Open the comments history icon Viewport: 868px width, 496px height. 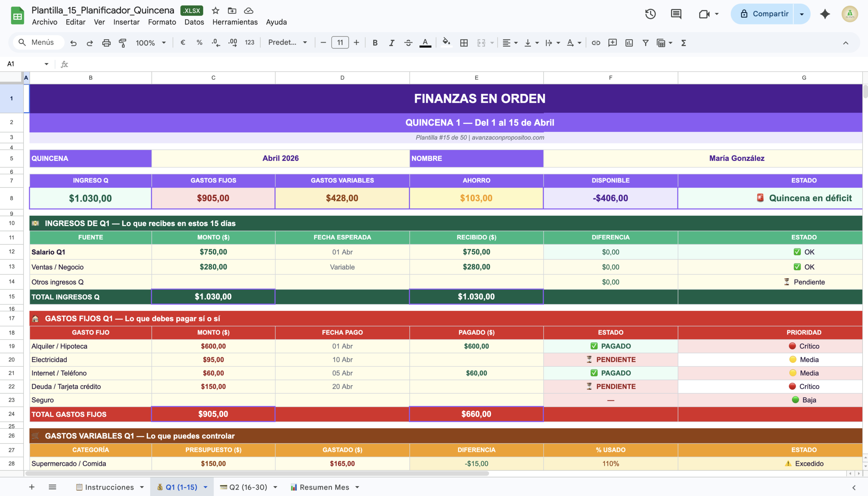(x=676, y=14)
